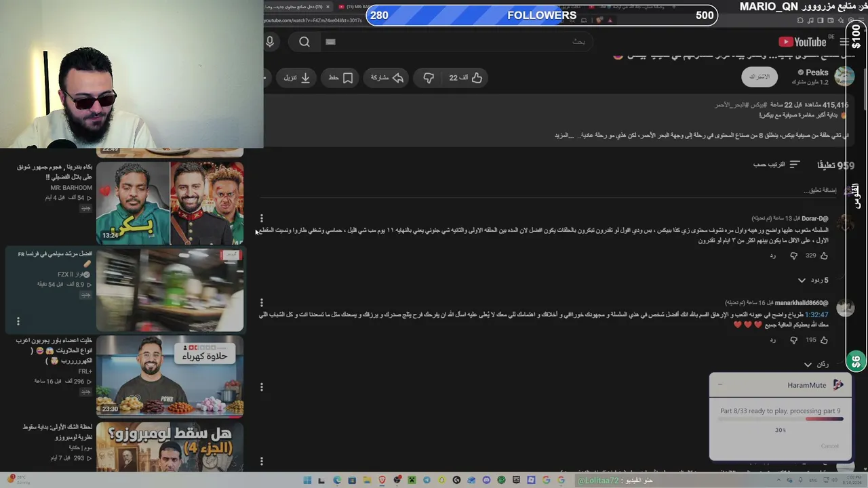The image size is (868, 488).
Task: Dislike the manarkhalid8660 comment
Action: click(793, 340)
